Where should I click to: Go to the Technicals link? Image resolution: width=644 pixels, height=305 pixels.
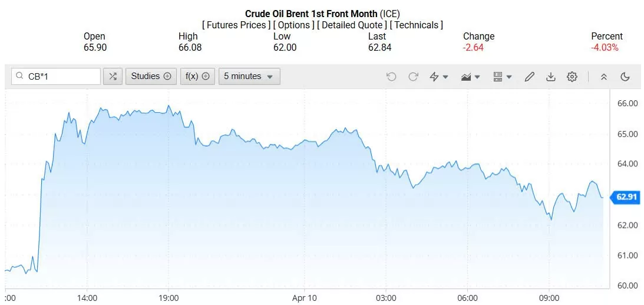(416, 25)
